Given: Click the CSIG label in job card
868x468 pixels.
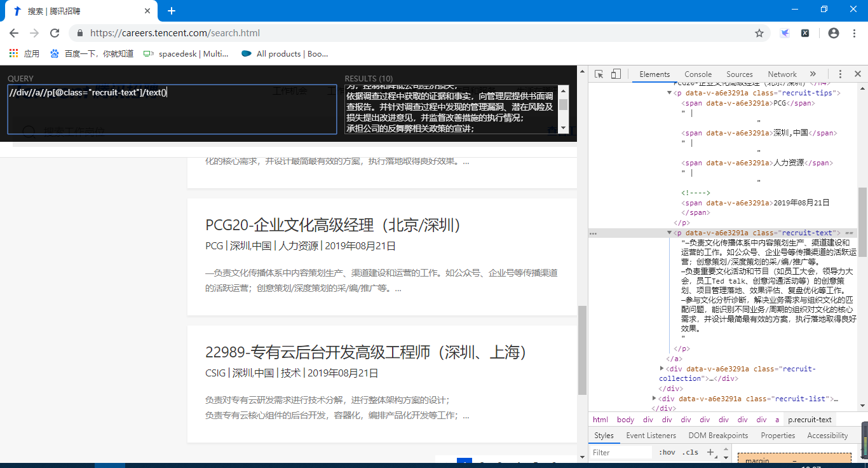Looking at the screenshot, I should coord(215,373).
